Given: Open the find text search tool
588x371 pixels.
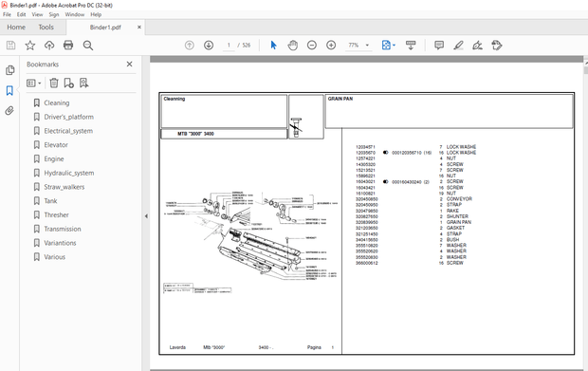Looking at the screenshot, I should click(88, 46).
